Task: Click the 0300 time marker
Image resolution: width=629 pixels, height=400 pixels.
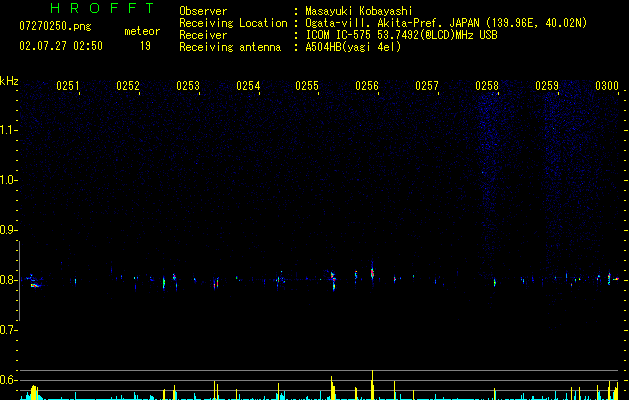Action: click(x=607, y=85)
